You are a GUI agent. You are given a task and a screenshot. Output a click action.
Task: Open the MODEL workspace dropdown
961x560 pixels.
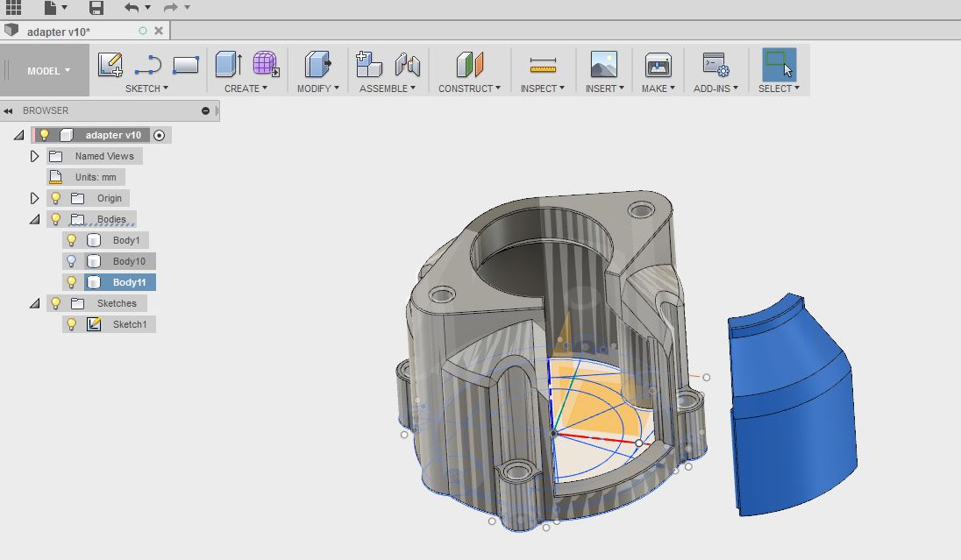47,71
